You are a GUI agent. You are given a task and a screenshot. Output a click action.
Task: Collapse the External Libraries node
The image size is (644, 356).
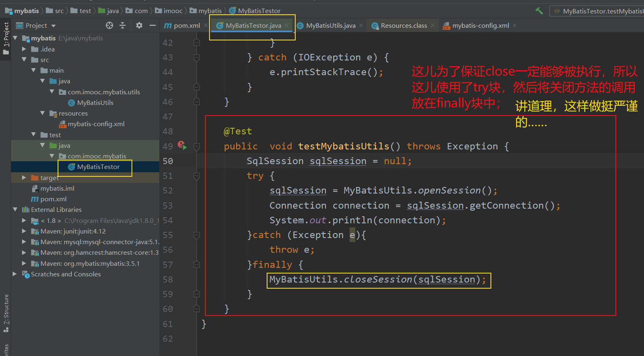[15, 209]
